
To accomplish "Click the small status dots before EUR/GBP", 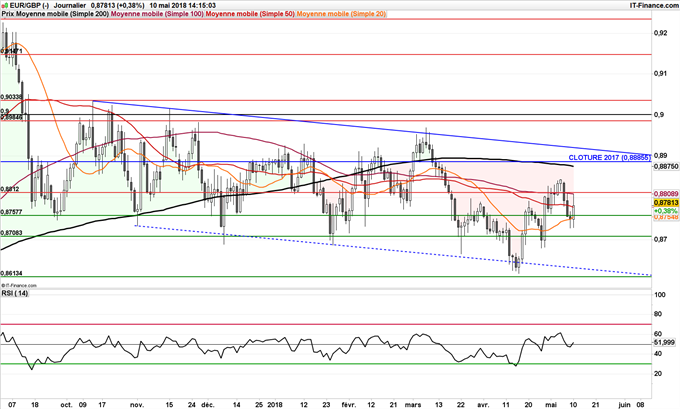I will click(x=3, y=6).
